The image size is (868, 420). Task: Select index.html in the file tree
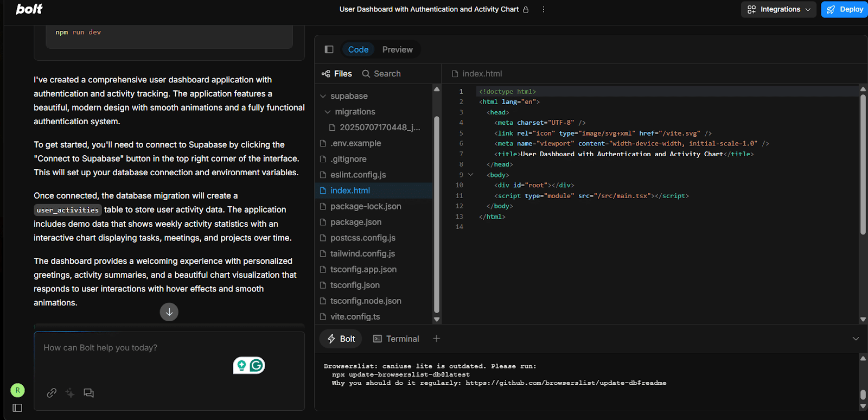click(x=374, y=190)
